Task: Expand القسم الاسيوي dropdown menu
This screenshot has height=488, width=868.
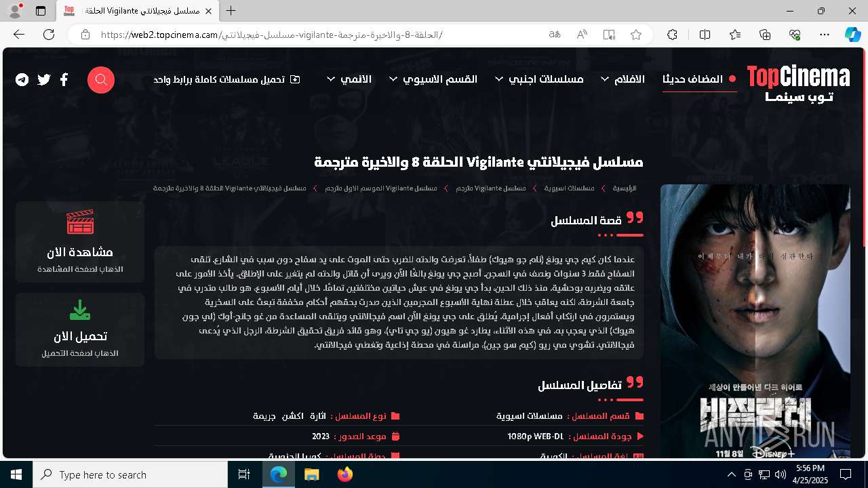Action: tap(433, 79)
